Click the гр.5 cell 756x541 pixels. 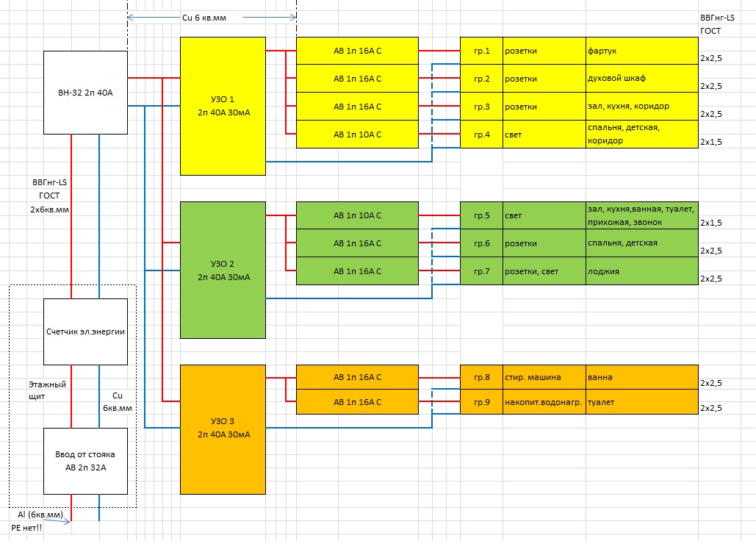(481, 215)
